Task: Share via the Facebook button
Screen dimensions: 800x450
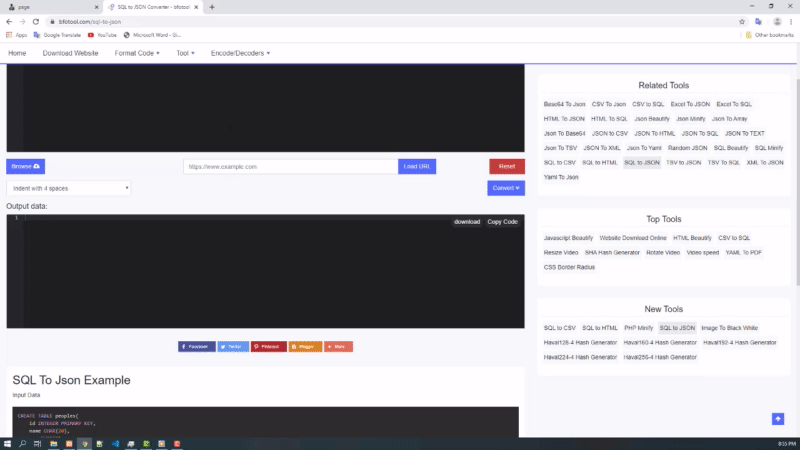Action: pos(196,346)
